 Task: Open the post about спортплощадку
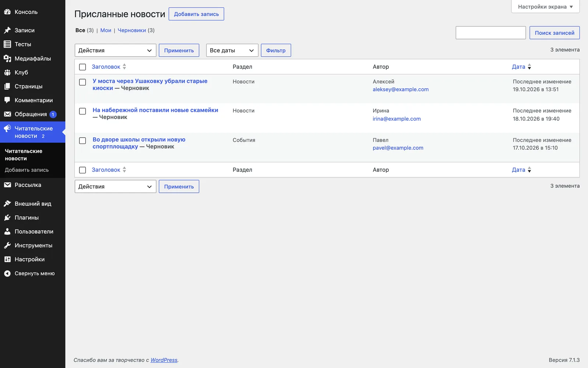(x=139, y=143)
